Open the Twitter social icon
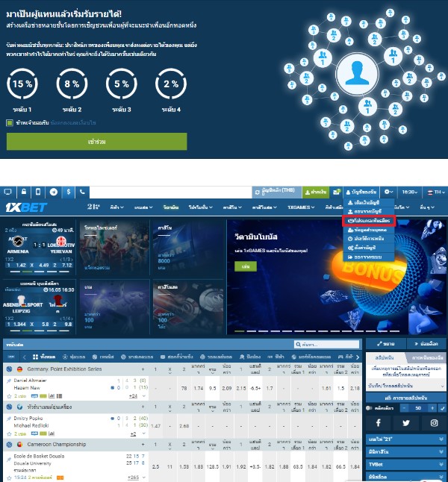This screenshot has width=448, height=482. [x=406, y=423]
